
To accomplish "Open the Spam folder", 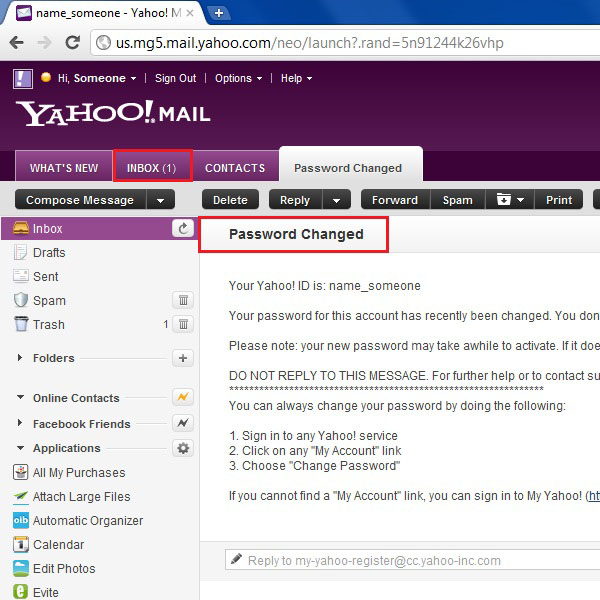I will pyautogui.click(x=49, y=300).
